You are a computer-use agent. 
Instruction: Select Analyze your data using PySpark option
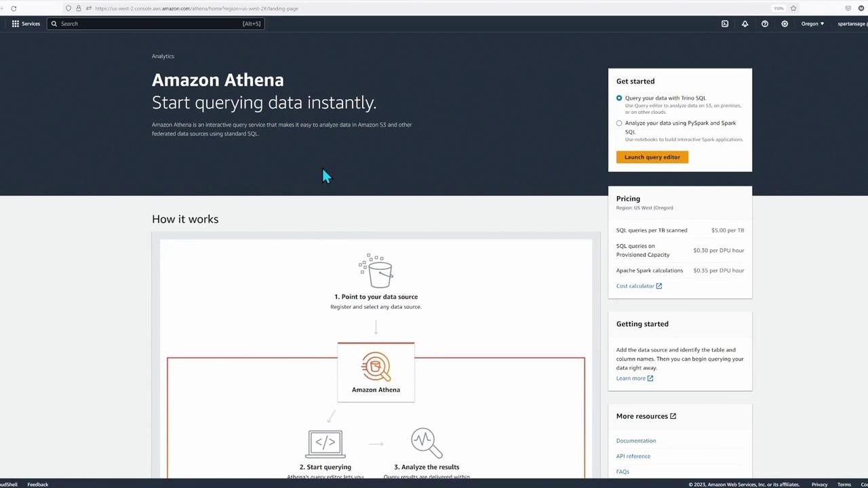click(x=619, y=123)
